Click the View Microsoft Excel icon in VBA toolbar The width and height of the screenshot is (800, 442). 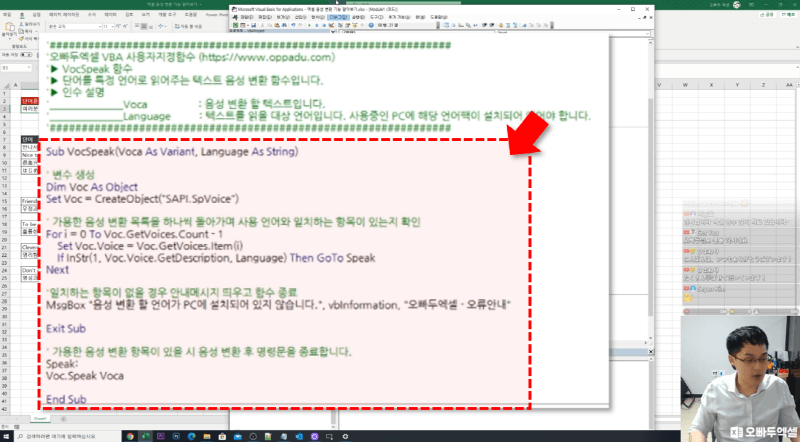(235, 24)
